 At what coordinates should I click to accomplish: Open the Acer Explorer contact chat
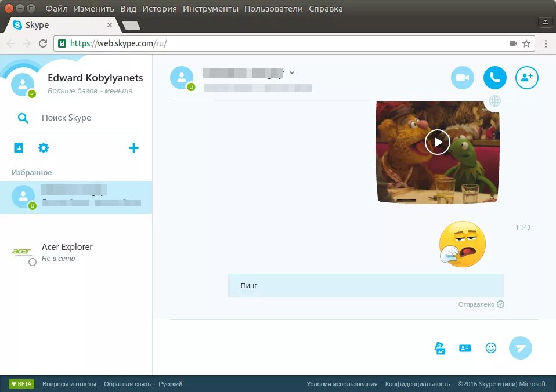tap(76, 252)
